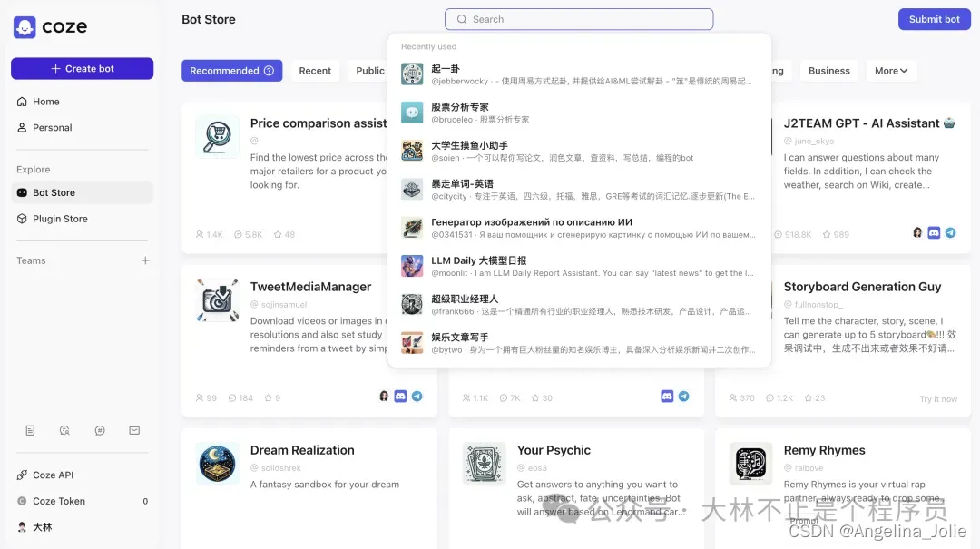This screenshot has height=549, width=980.
Task: Select recent bot 股票分析专家
Action: pyautogui.click(x=579, y=113)
